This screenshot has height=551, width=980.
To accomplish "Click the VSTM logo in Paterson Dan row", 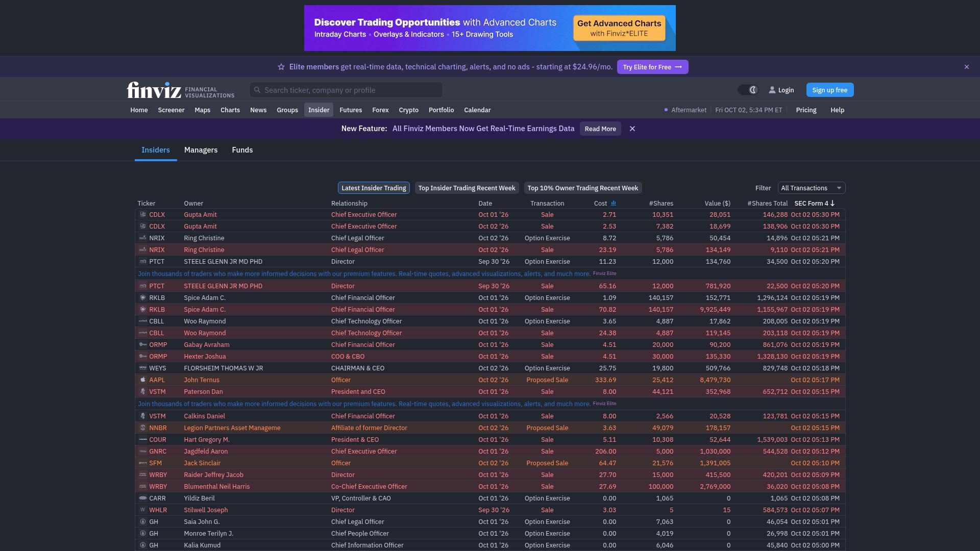I will (143, 391).
